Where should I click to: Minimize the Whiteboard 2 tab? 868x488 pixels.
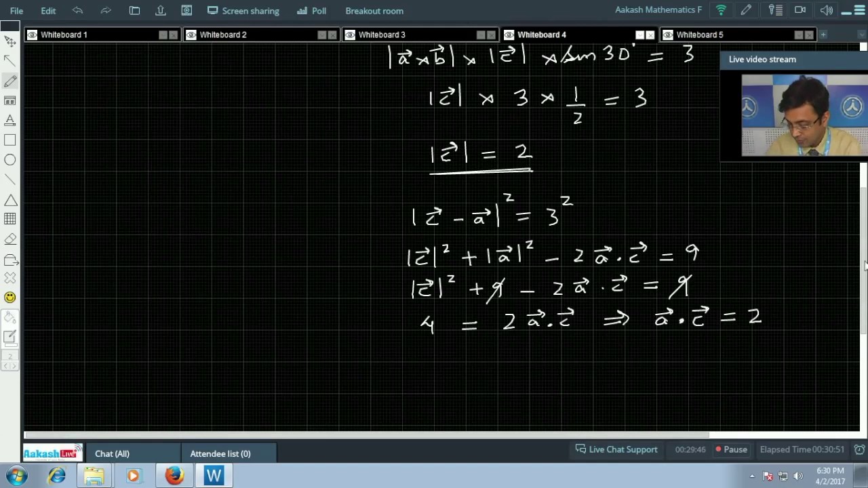(322, 35)
